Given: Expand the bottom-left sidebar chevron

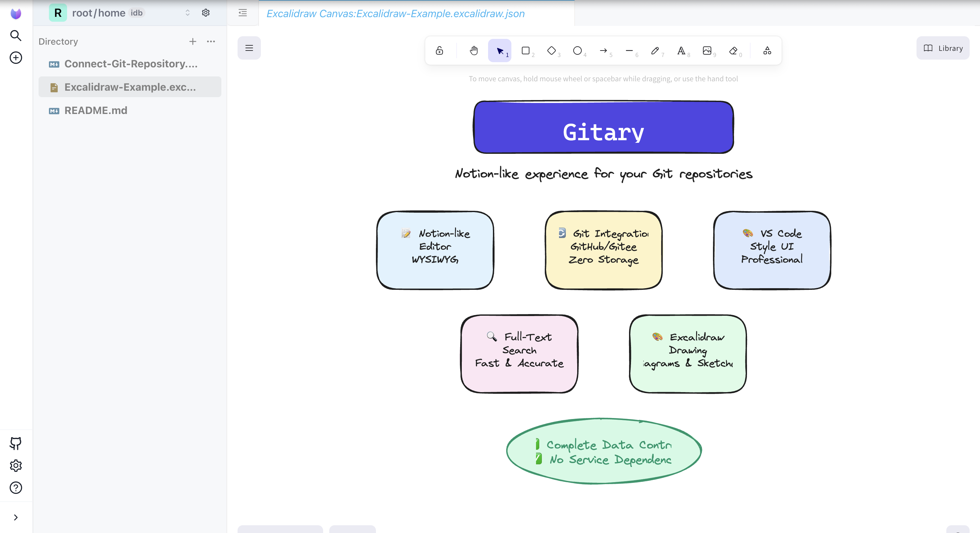Looking at the screenshot, I should pyautogui.click(x=16, y=517).
